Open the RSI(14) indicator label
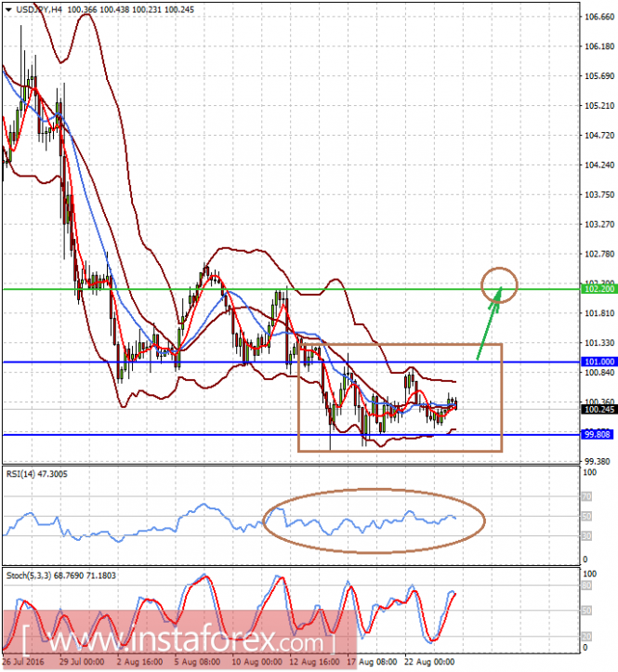Screen dimensions: 618x672 [x=37, y=474]
